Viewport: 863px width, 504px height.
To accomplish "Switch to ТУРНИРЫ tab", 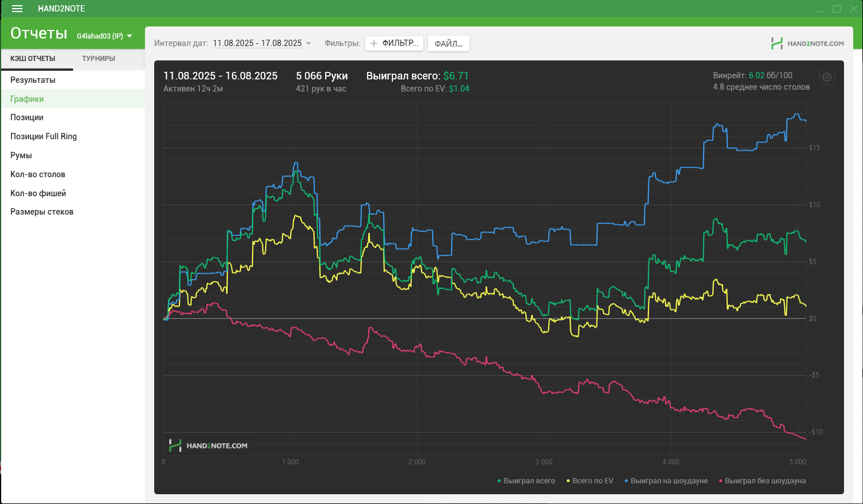I will coord(98,59).
